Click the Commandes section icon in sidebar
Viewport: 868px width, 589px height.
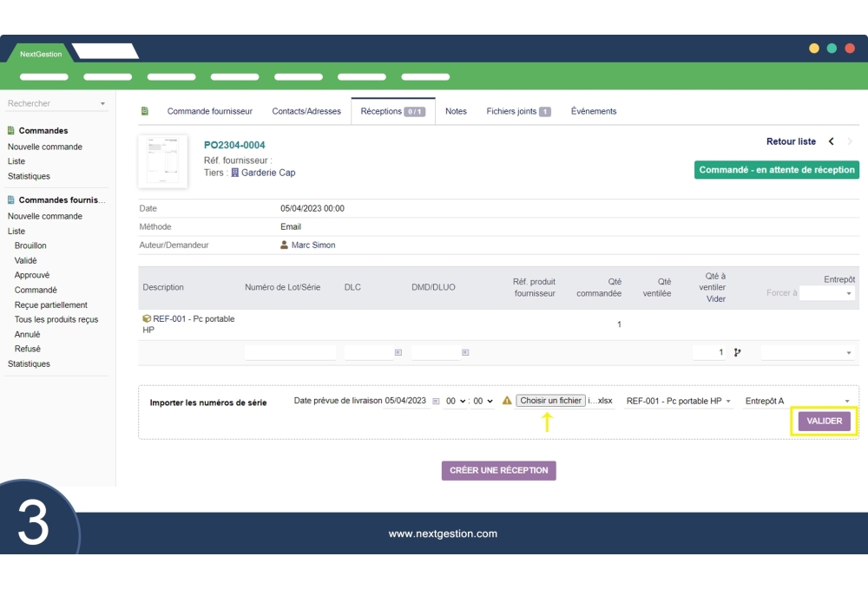[x=11, y=131]
